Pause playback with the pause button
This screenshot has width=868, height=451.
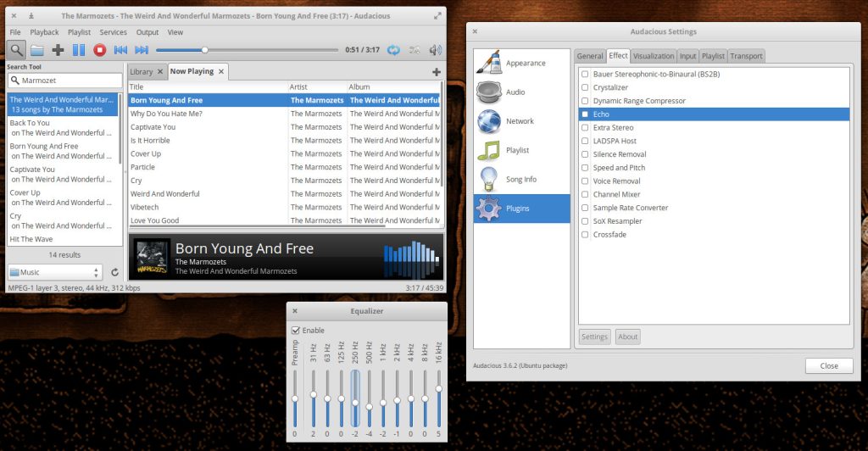(79, 50)
